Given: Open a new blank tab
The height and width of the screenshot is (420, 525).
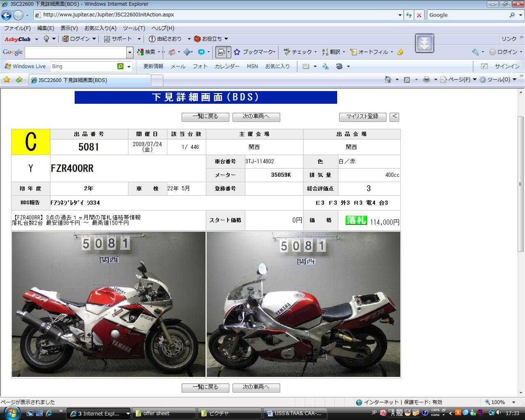Looking at the screenshot, I should pos(157,80).
